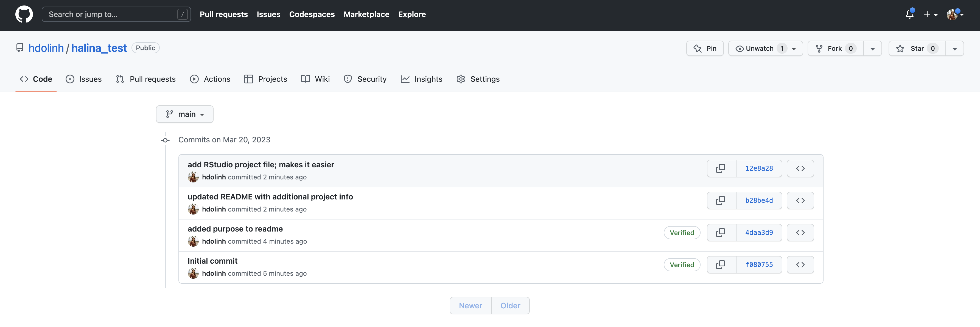This screenshot has height=327, width=980.
Task: Open the Insights tab
Action: click(x=422, y=79)
